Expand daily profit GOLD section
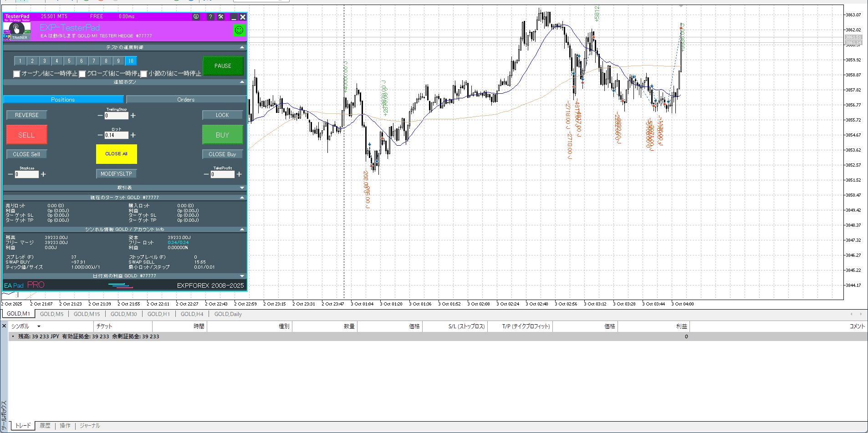The image size is (868, 433). (x=242, y=276)
